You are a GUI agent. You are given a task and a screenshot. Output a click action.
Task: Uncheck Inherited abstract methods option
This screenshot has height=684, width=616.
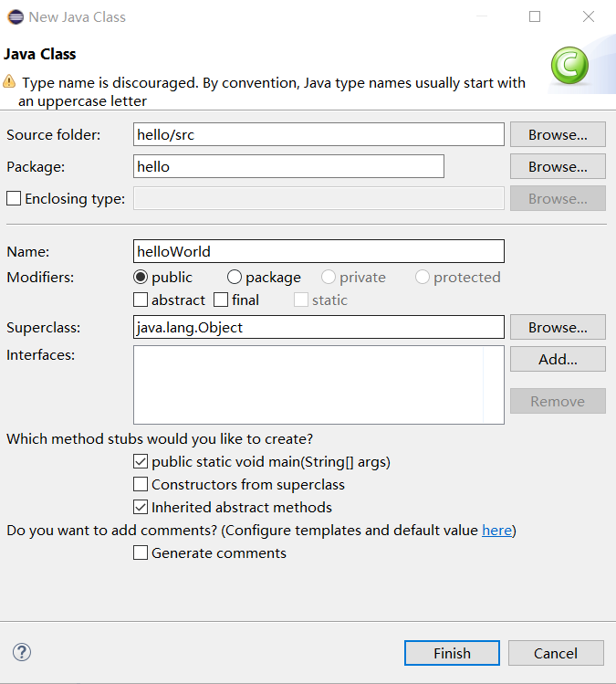coord(141,507)
